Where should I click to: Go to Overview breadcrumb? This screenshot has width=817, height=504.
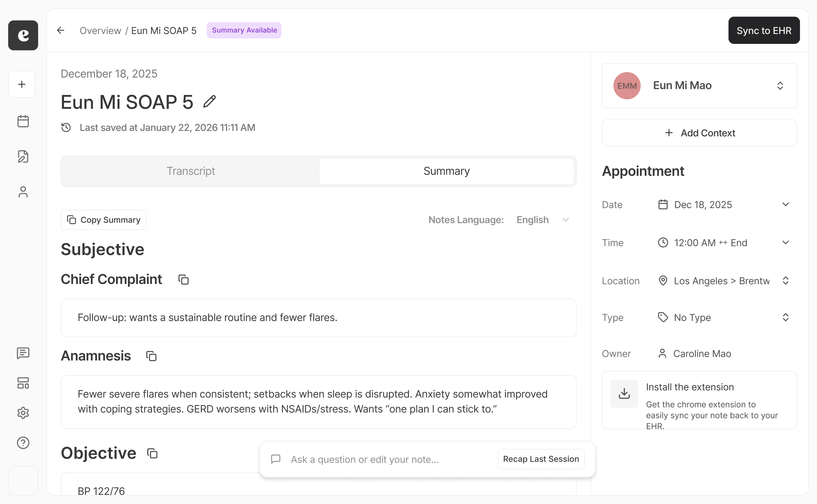(100, 31)
